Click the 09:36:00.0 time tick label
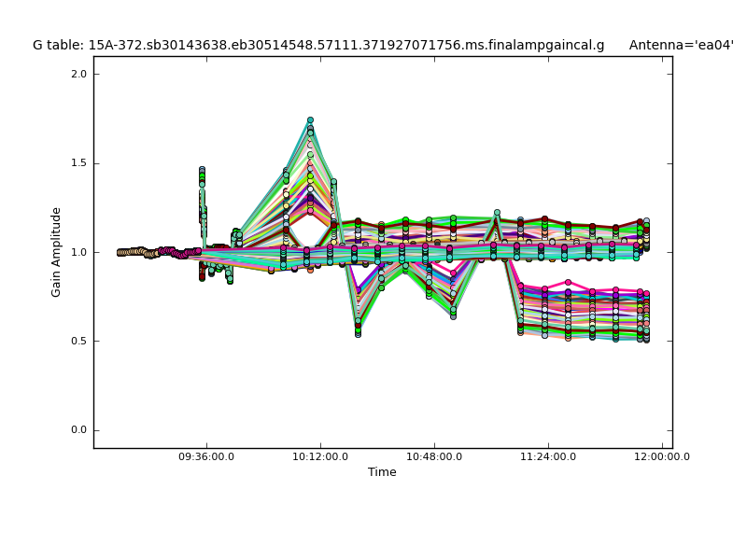The height and width of the screenshot is (560, 747). coord(206,457)
